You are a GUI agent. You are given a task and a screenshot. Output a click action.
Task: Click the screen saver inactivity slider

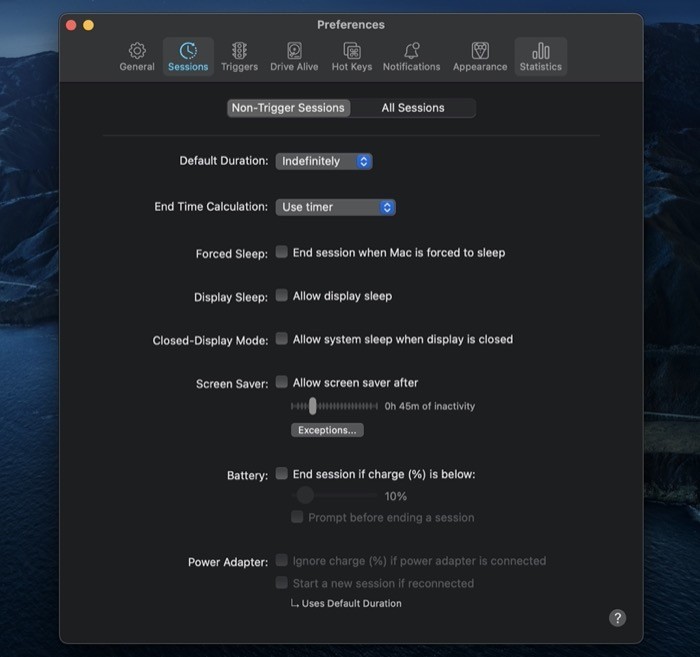coord(334,406)
